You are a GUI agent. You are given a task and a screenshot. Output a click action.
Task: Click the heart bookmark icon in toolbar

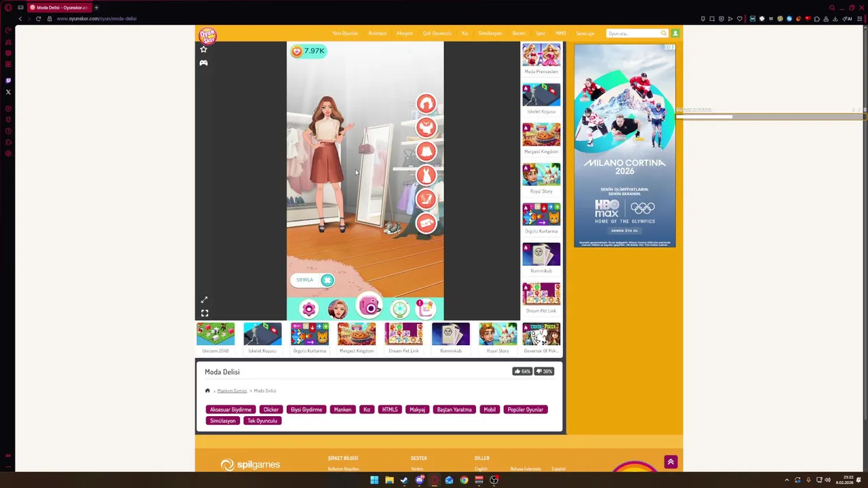tap(739, 18)
